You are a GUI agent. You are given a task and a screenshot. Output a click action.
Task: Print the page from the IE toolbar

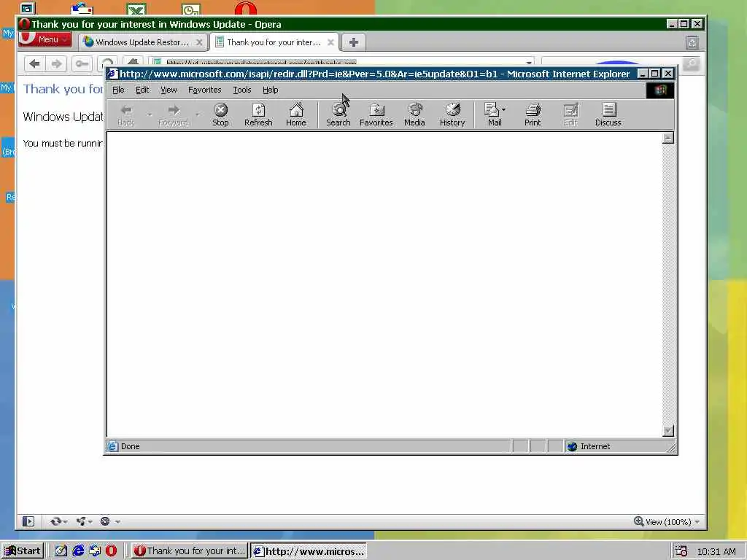(x=533, y=114)
